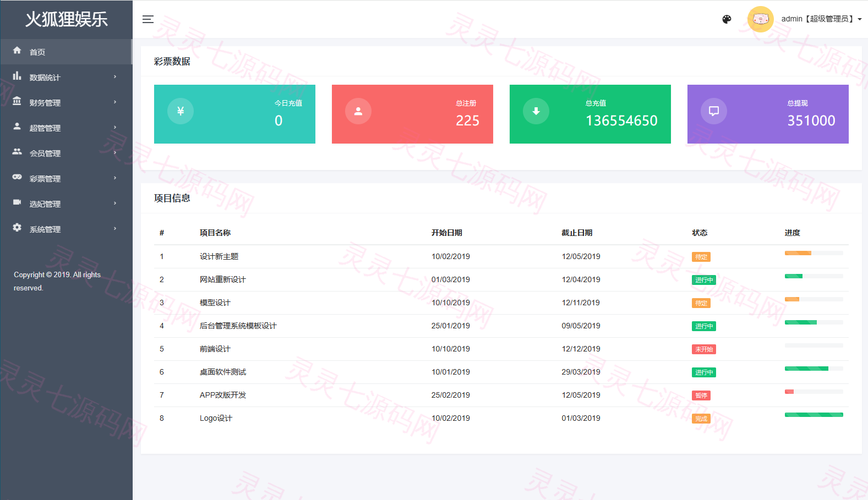Click the project name 后台管理系统模板设计
The width and height of the screenshot is (868, 500).
tap(238, 326)
